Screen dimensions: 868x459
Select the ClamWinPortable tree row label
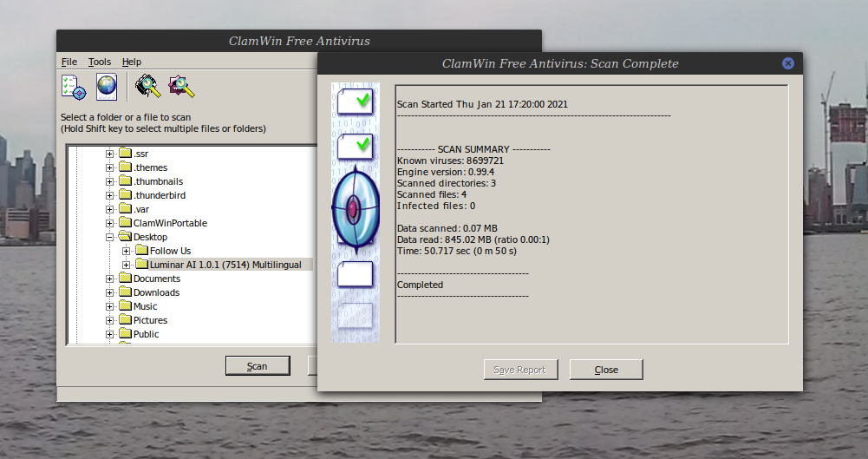170,223
